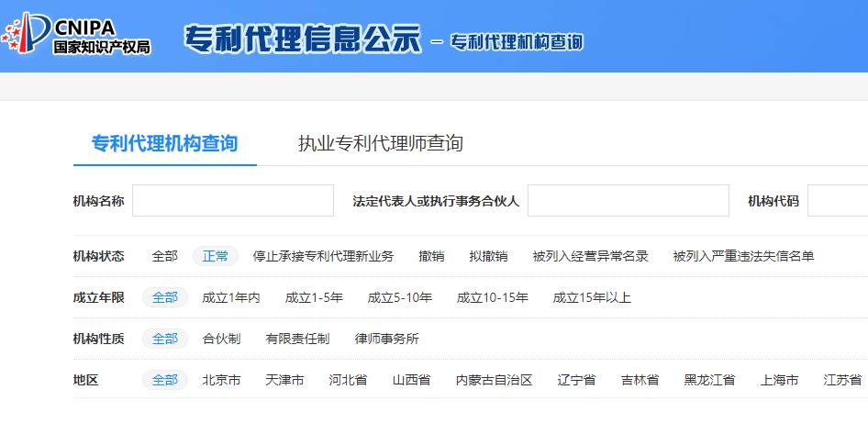Choose 成立1-5年 filter
The width and height of the screenshot is (868, 423).
tap(314, 298)
